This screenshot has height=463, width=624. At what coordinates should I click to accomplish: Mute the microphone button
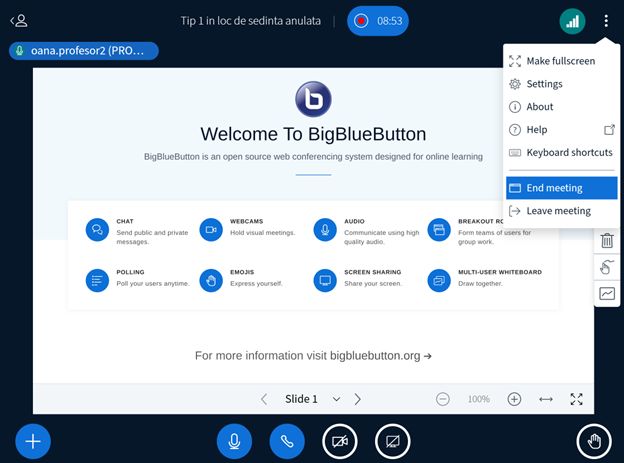tap(234, 441)
